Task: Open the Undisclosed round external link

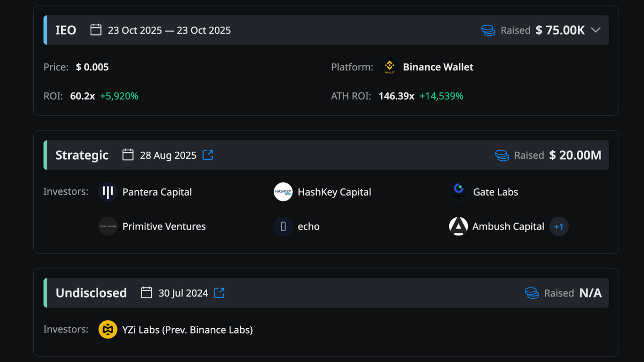Action: (218, 293)
